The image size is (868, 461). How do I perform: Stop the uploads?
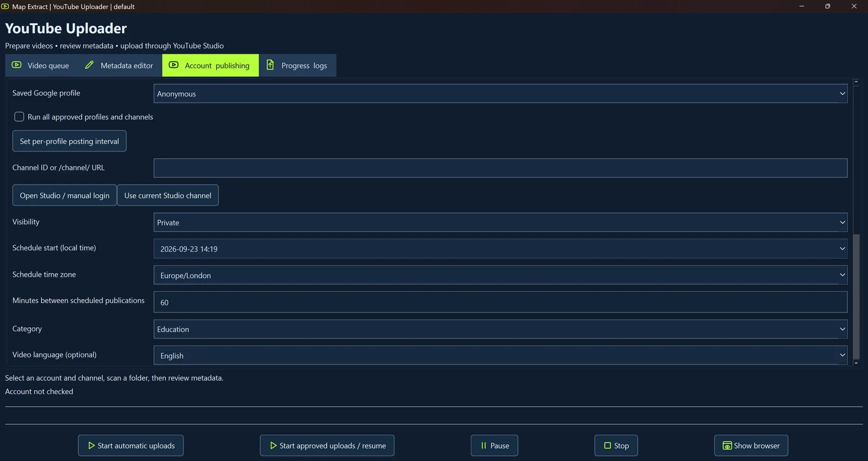[x=616, y=445]
